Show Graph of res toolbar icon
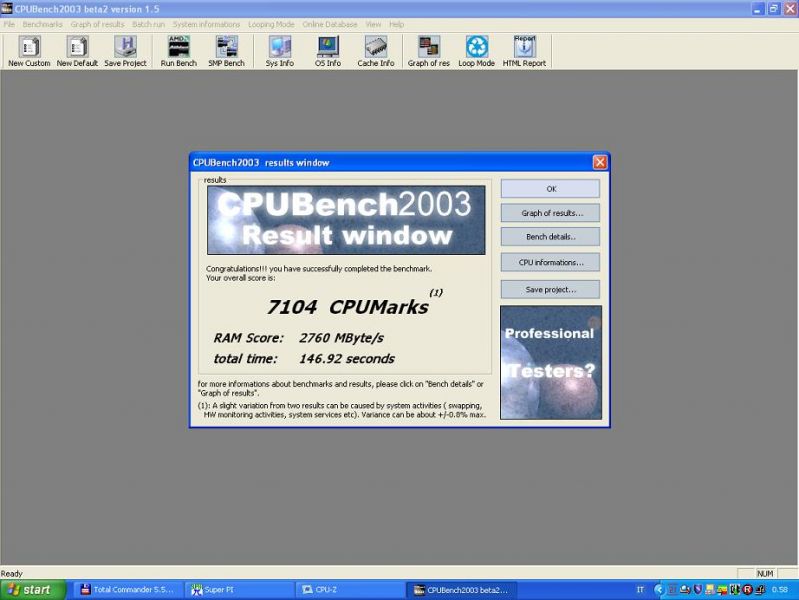Viewport: 799px width, 600px height. tap(429, 51)
